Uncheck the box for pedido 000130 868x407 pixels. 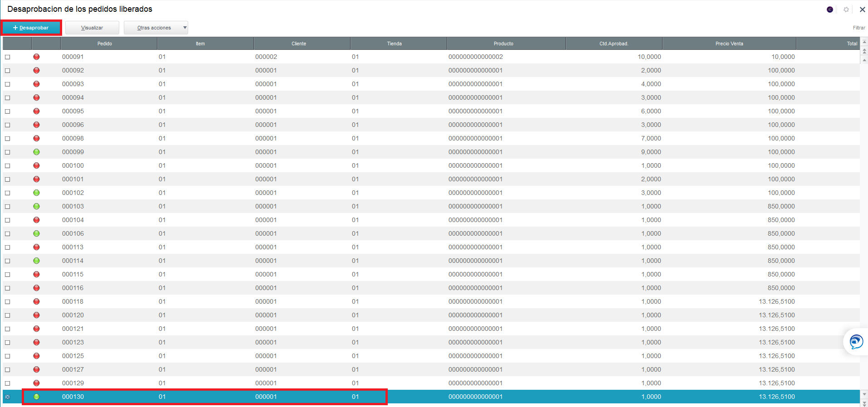[x=7, y=397]
